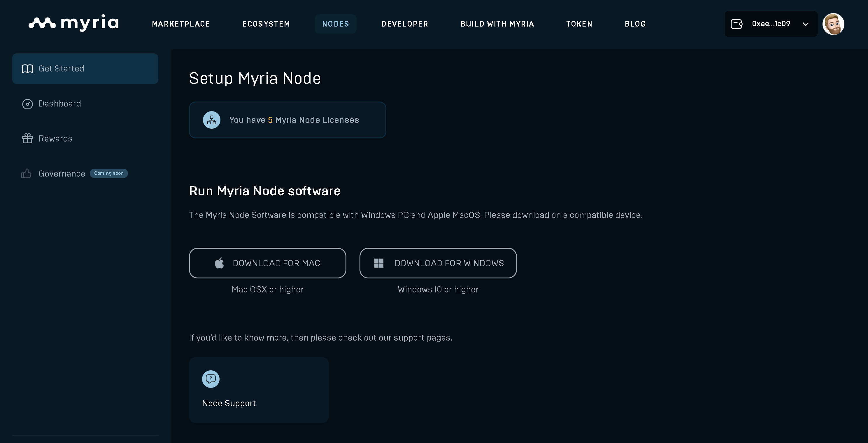Open the Marketplace menu item
The image size is (868, 443).
(181, 24)
